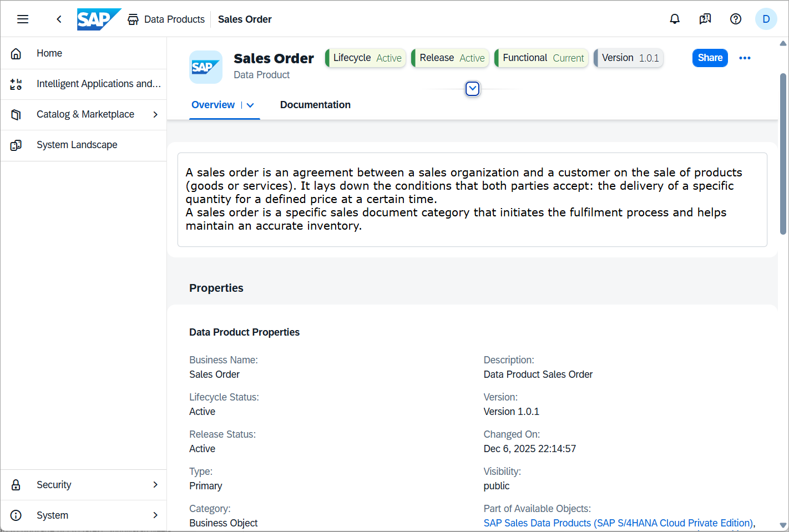Switch to the Documentation tab
The image size is (789, 532).
click(x=315, y=105)
